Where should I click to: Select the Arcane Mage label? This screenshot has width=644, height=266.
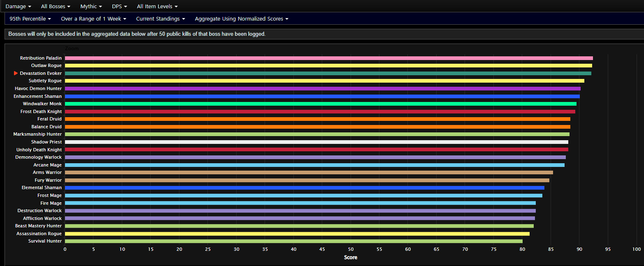coord(48,165)
